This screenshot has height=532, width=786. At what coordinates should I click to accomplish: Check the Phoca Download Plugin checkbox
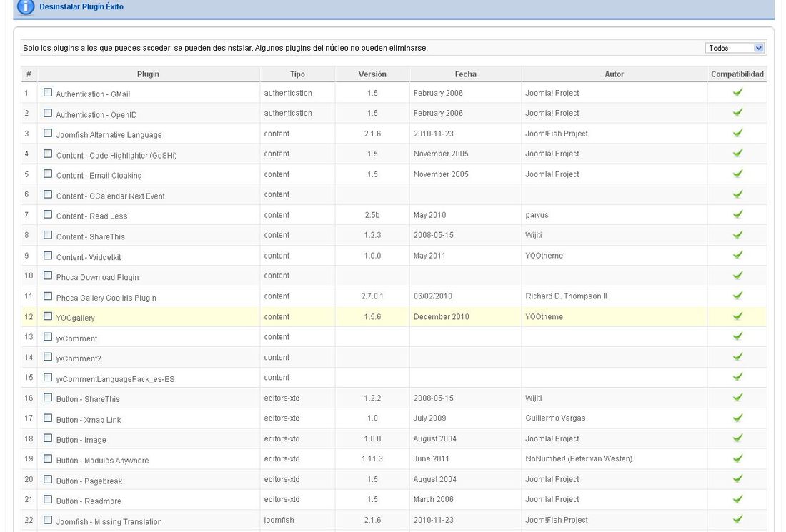pyautogui.click(x=48, y=276)
